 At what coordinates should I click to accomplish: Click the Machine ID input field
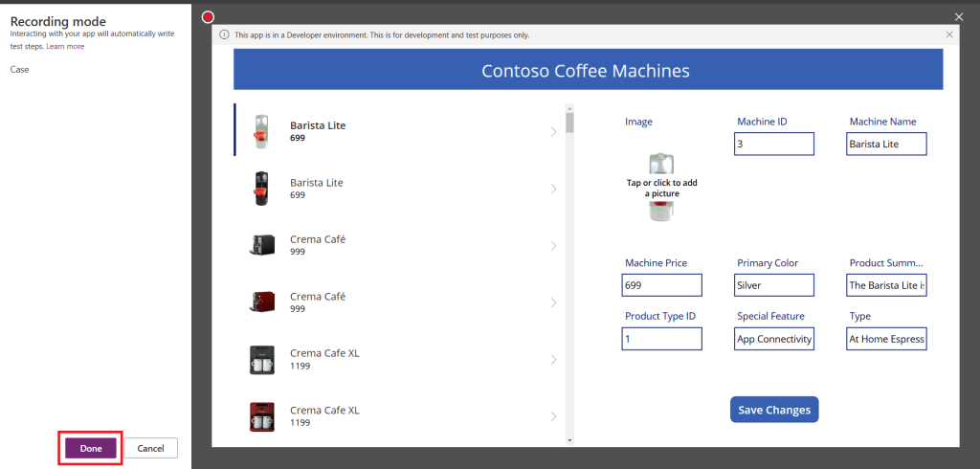tap(773, 144)
